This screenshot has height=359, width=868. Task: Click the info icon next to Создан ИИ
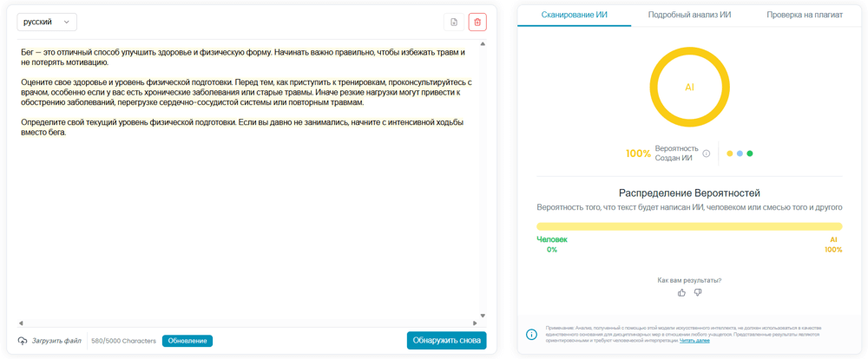click(x=706, y=153)
